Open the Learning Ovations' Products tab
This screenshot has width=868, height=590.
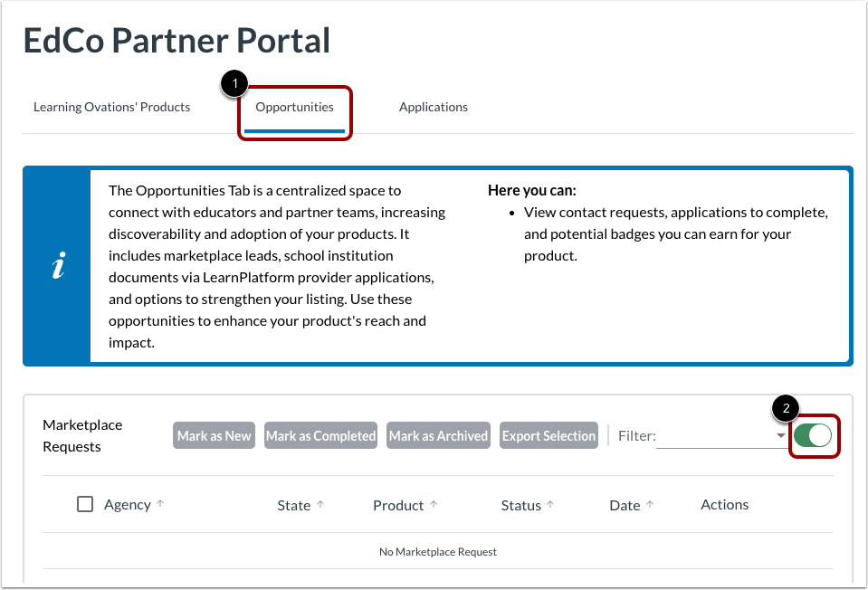[x=112, y=107]
